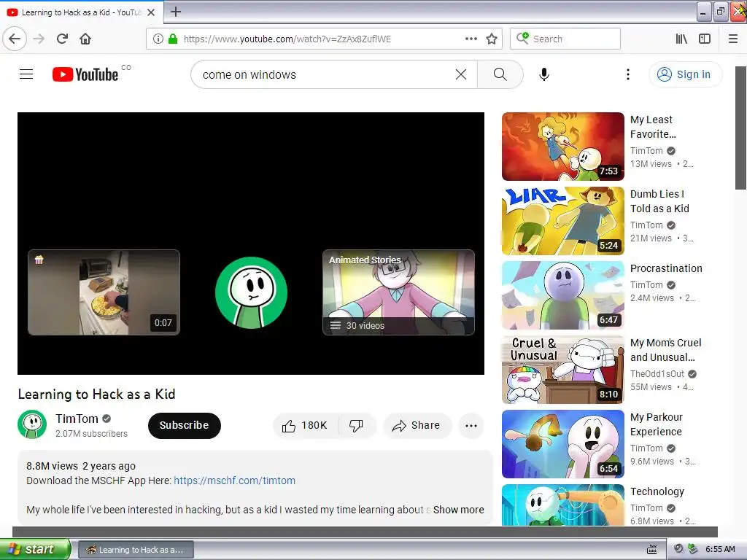747x560 pixels.
Task: Open more actions ellipsis next to Share
Action: pos(471,425)
